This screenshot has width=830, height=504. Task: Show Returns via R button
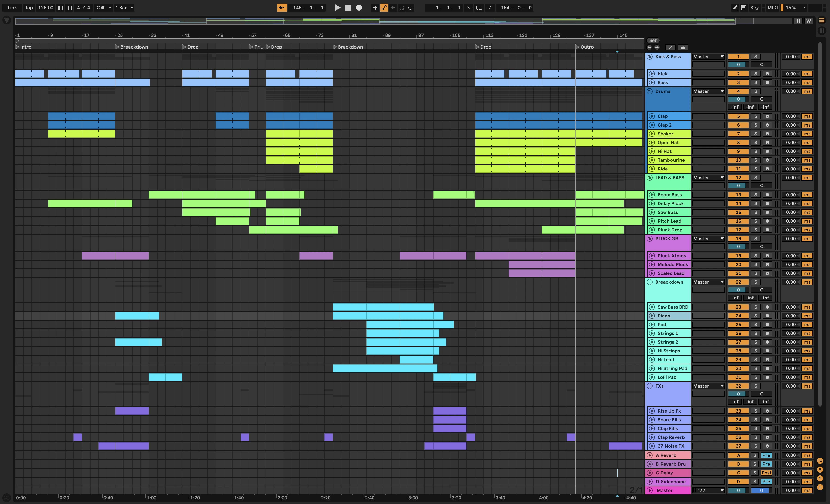click(x=820, y=469)
